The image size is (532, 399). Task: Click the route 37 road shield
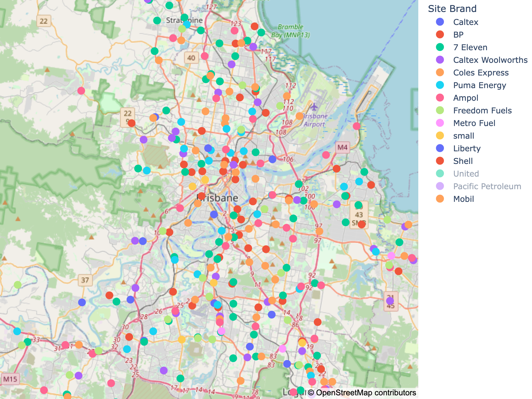pyautogui.click(x=85, y=280)
